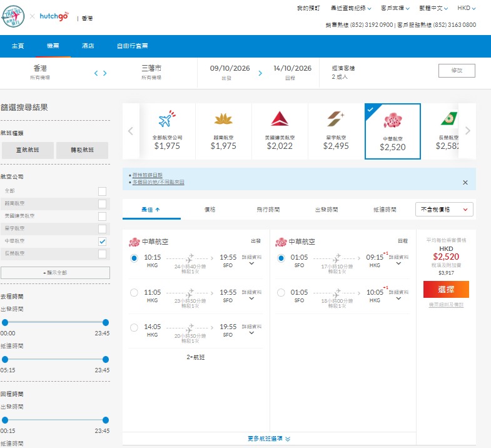Expand details for return arriving 10:05
Viewport: 491px width, 448px height.
coord(398,295)
